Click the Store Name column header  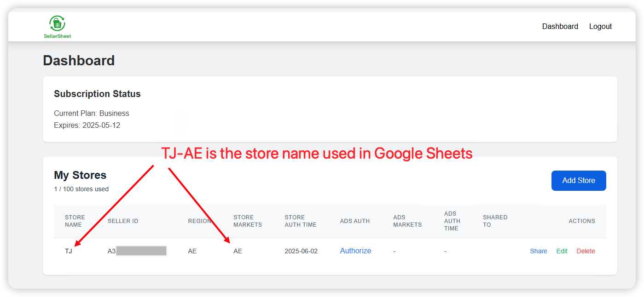click(x=75, y=221)
